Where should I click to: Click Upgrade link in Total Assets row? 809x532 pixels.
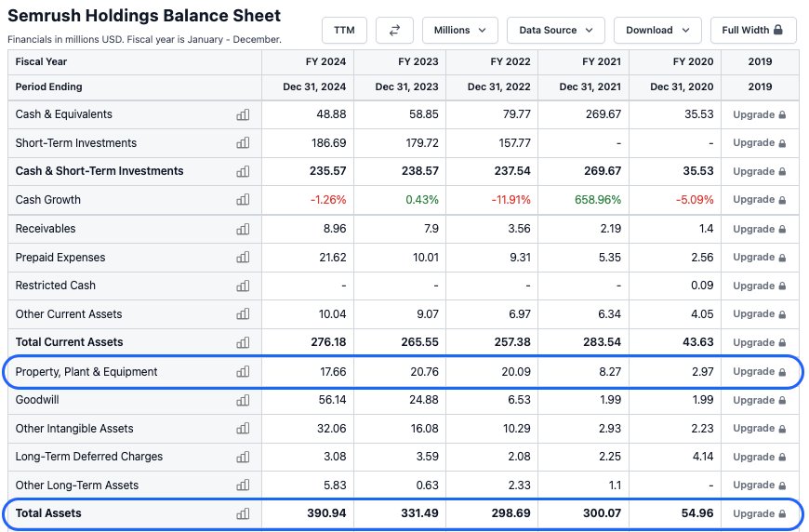click(760, 513)
